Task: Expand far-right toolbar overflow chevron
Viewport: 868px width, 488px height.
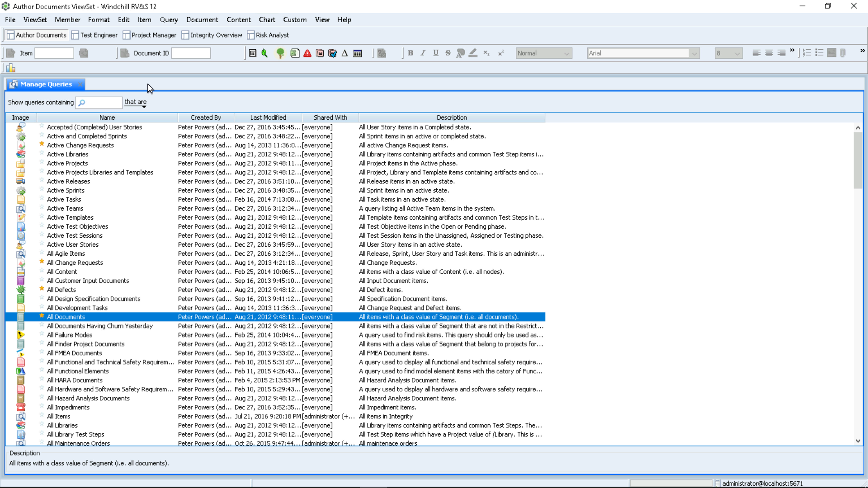Action: coord(863,50)
